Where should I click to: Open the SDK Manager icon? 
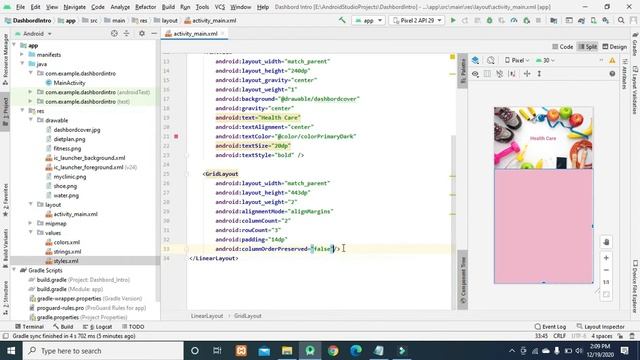click(x=606, y=20)
